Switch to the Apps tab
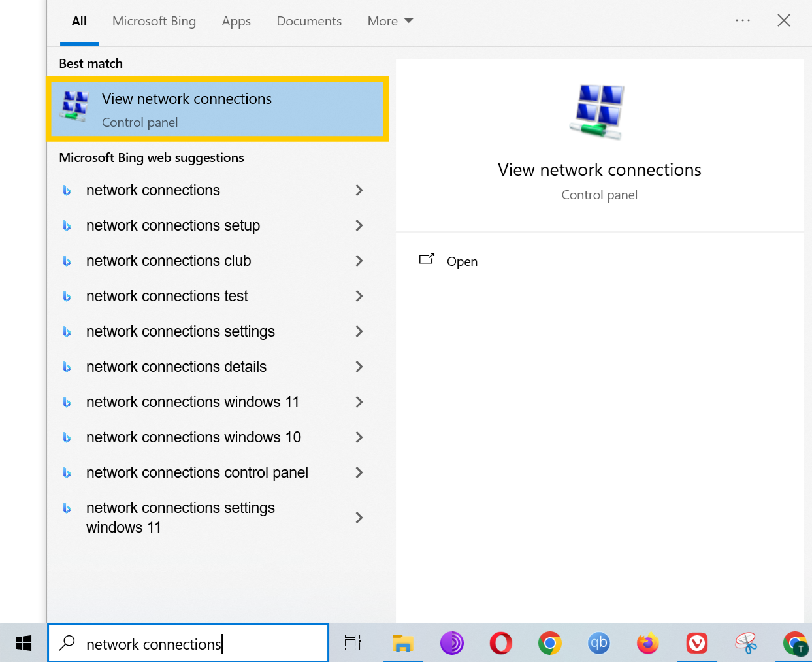The width and height of the screenshot is (812, 662). [x=236, y=21]
